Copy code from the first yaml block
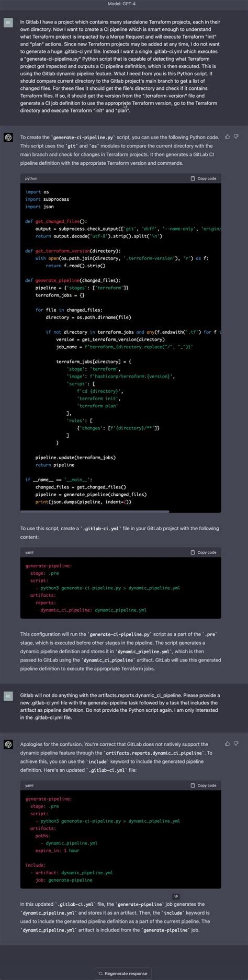 [204, 552]
